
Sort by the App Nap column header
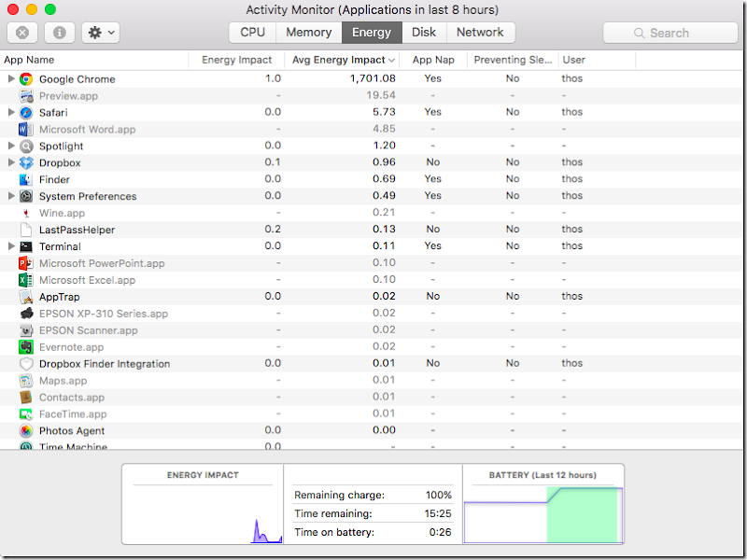coord(433,60)
